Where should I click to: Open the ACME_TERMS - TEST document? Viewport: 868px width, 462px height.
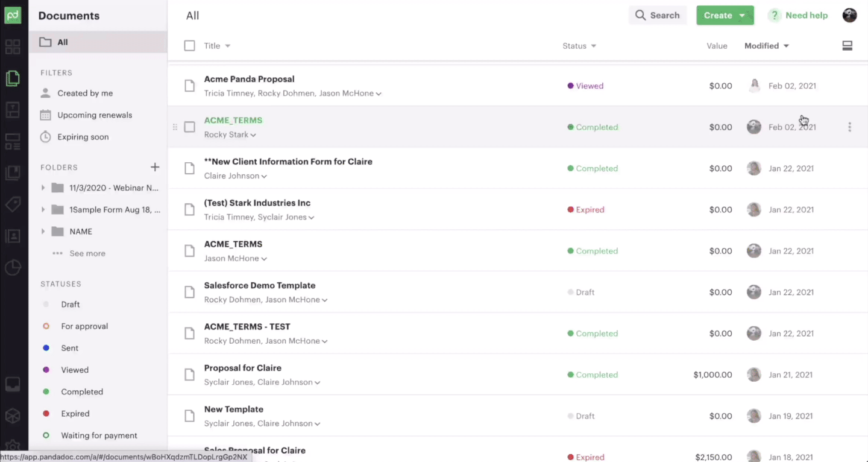[247, 326]
